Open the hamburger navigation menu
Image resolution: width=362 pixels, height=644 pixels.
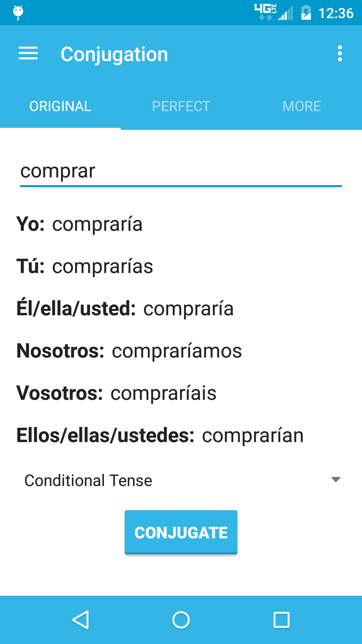tap(28, 54)
